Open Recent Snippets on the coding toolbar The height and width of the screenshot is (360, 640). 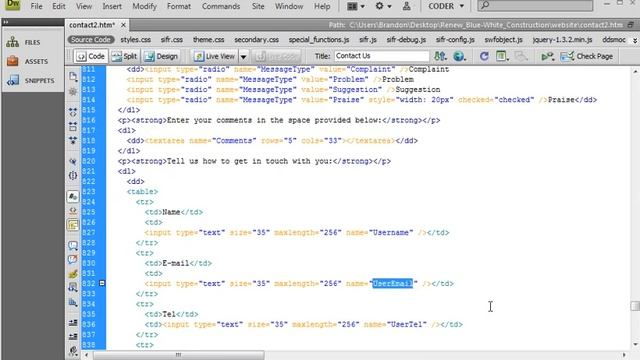pyautogui.click(x=73, y=288)
